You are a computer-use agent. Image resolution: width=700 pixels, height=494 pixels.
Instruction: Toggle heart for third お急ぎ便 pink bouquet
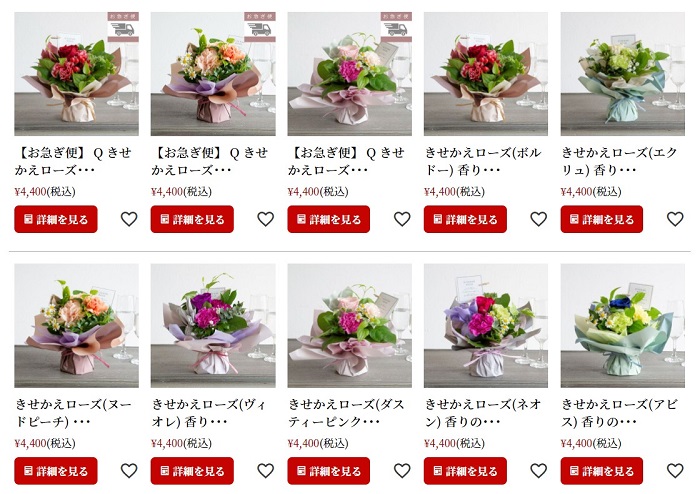(402, 219)
